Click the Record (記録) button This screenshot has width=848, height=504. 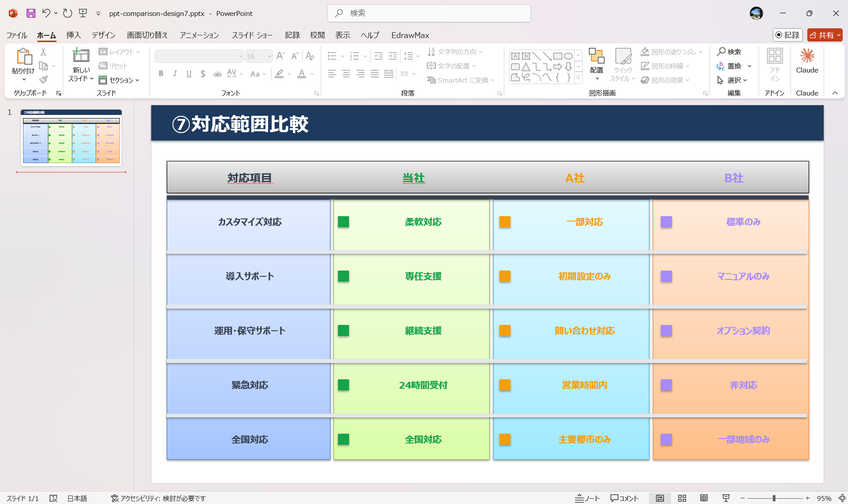(x=788, y=35)
